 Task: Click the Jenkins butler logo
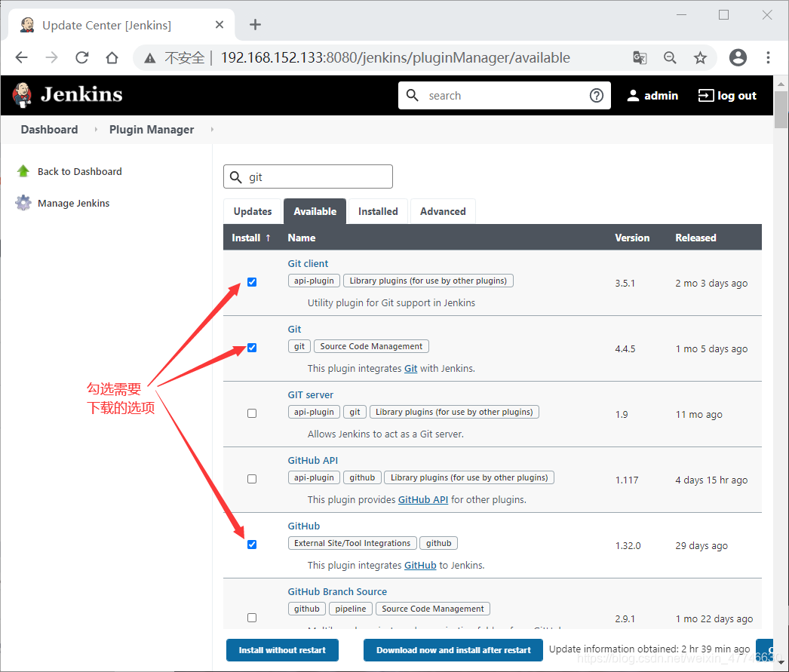click(22, 95)
